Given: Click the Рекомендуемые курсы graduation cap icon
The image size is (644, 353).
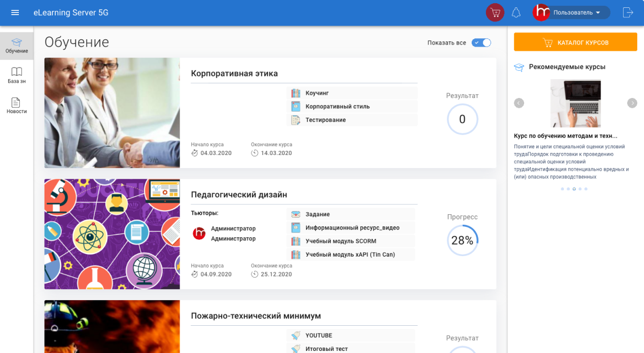Looking at the screenshot, I should (519, 67).
